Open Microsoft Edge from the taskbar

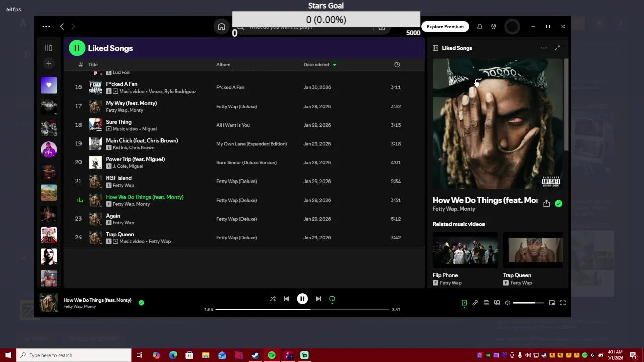tap(173, 355)
